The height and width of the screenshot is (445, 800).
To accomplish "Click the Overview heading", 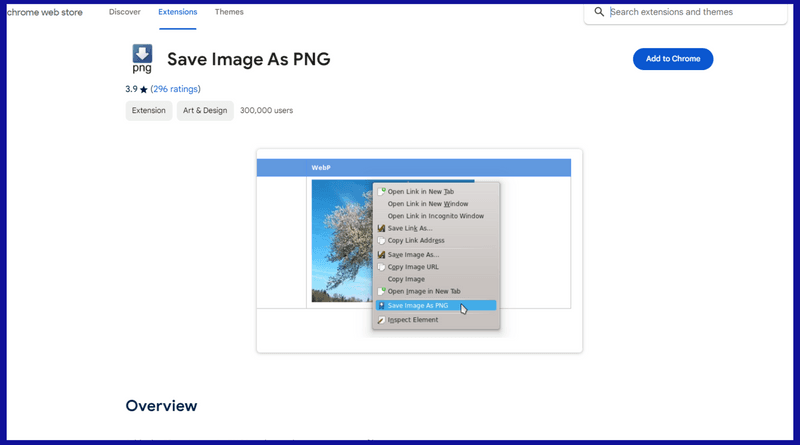I will (161, 406).
